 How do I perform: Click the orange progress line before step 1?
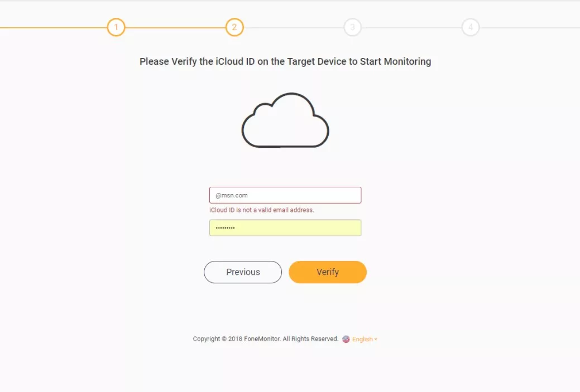pyautogui.click(x=53, y=27)
